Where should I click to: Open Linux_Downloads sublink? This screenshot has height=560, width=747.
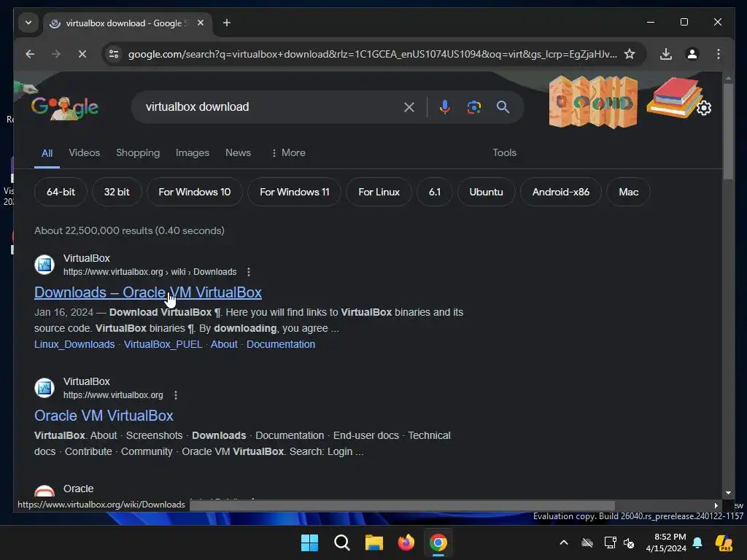(x=74, y=344)
